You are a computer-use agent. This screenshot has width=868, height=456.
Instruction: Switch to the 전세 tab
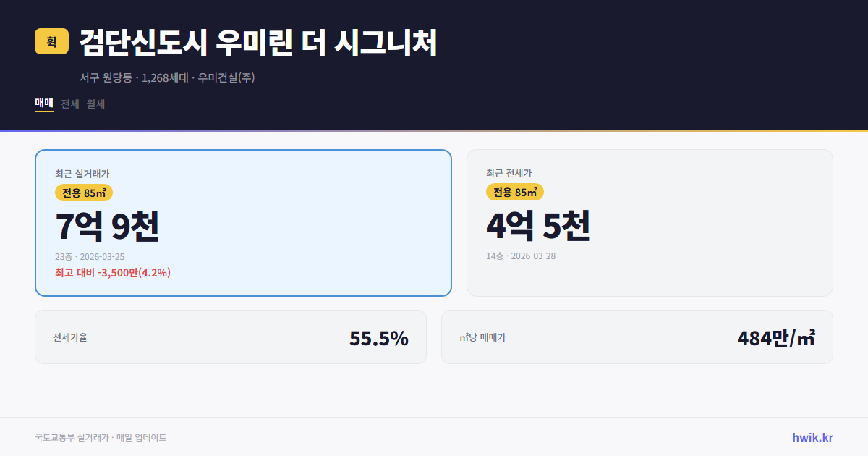coord(69,104)
